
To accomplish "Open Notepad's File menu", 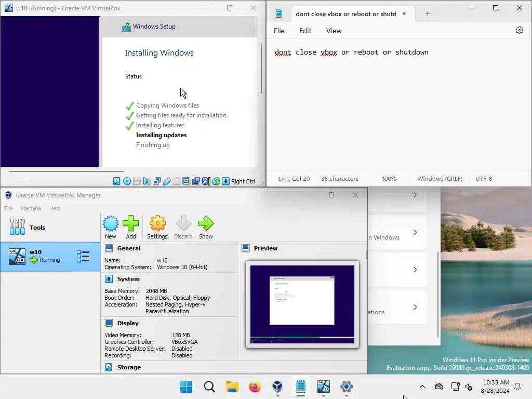I will tap(279, 31).
